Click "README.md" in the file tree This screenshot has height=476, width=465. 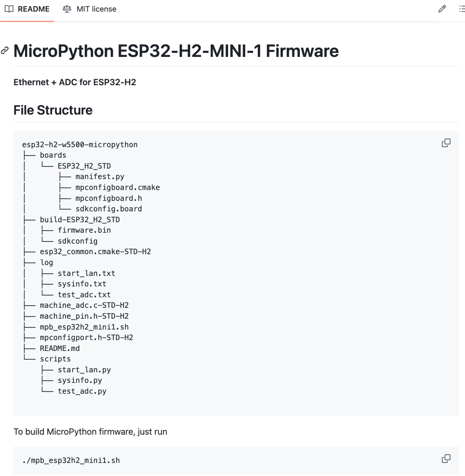point(60,348)
